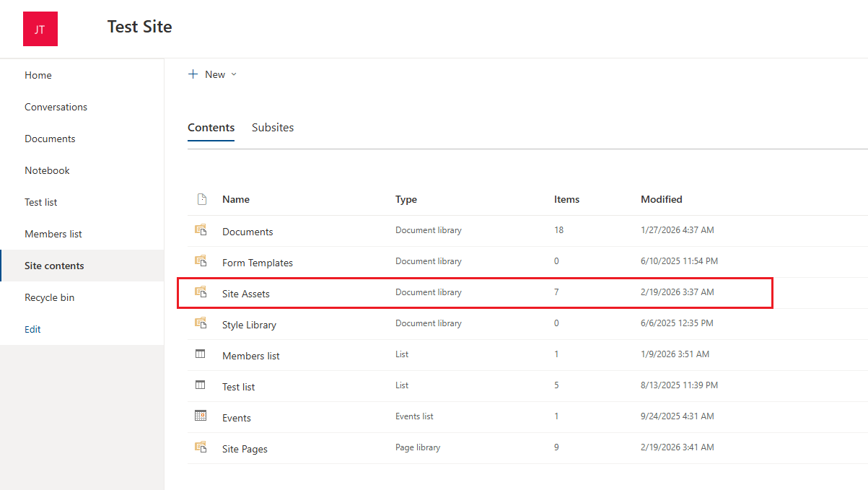Go to Home in left navigation
868x490 pixels.
pyautogui.click(x=38, y=75)
